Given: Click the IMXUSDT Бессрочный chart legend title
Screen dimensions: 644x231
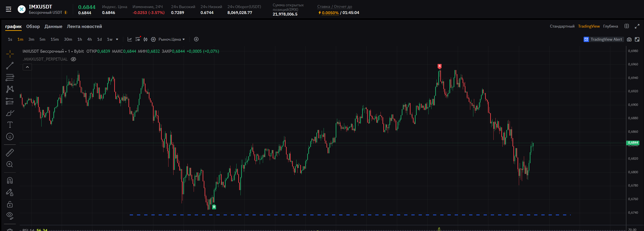Looking at the screenshot, I should (43, 51).
